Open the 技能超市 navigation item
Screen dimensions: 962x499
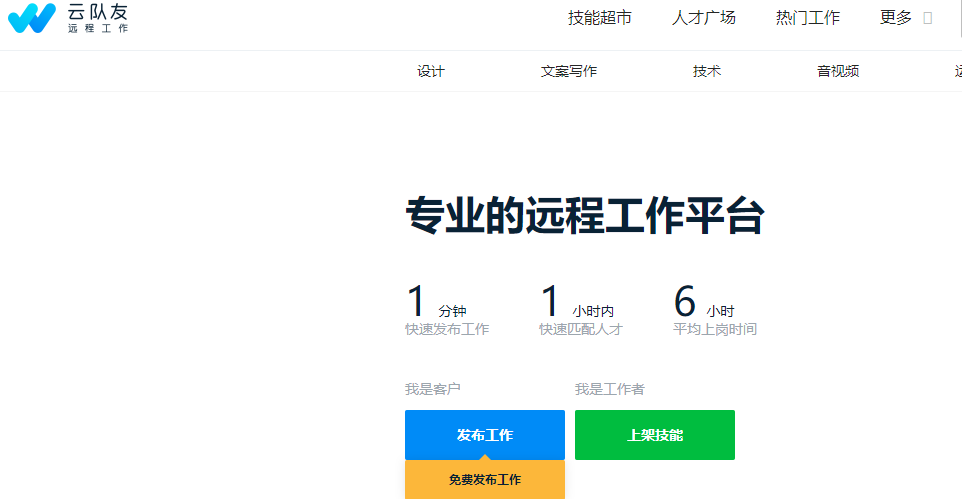coord(600,18)
